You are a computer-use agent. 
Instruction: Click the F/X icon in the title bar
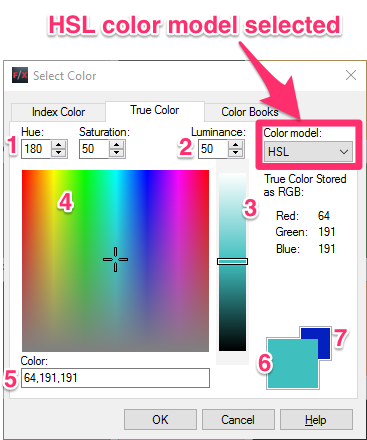[20, 75]
